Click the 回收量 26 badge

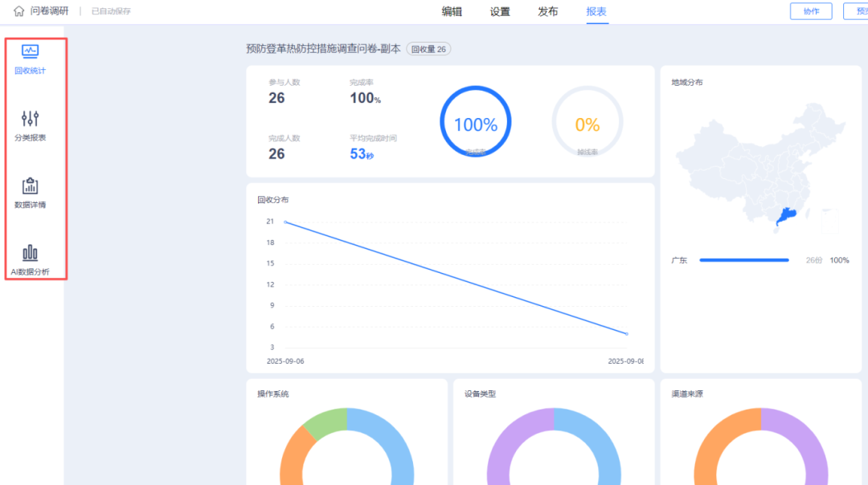tap(428, 49)
